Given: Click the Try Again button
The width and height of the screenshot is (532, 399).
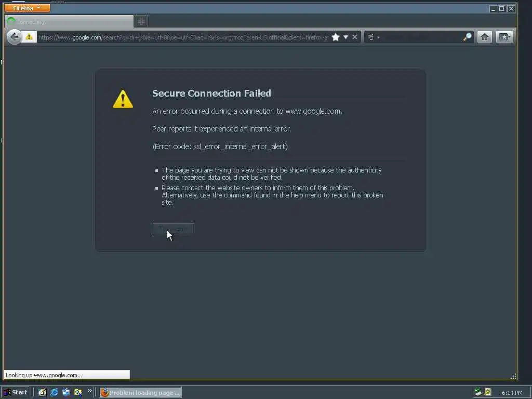Looking at the screenshot, I should (174, 229).
